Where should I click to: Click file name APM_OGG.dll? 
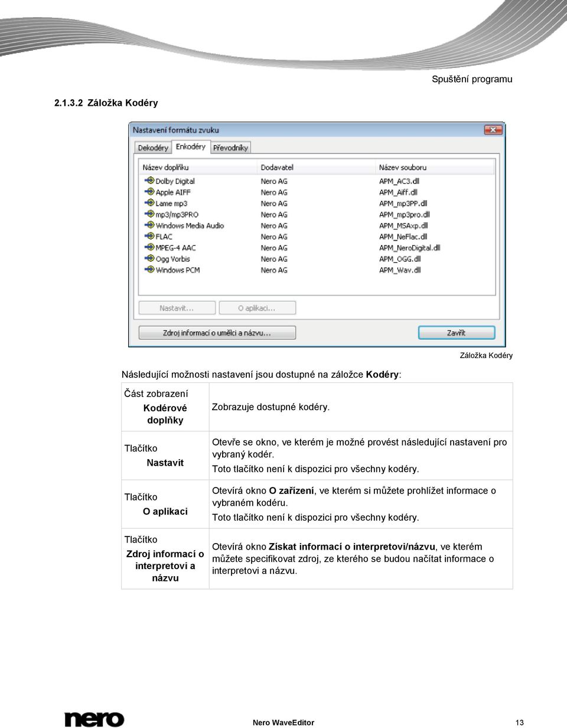coord(399,259)
